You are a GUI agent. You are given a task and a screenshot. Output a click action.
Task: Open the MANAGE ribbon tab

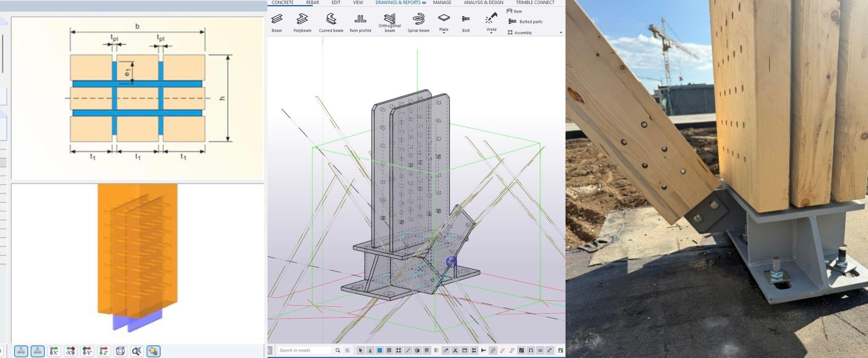(x=442, y=2)
